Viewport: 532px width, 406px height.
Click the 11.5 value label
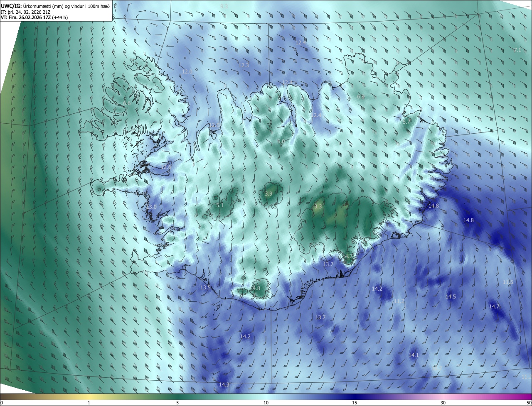[x=508, y=282]
